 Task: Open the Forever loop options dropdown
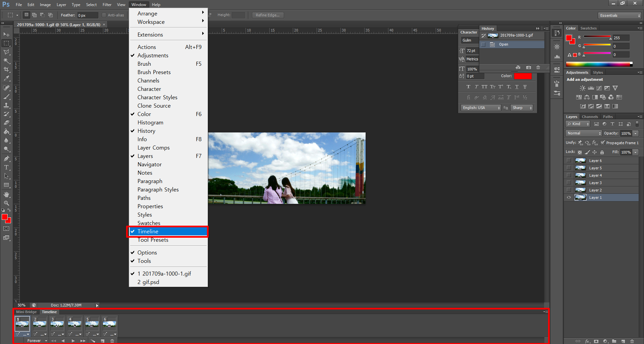pos(37,341)
